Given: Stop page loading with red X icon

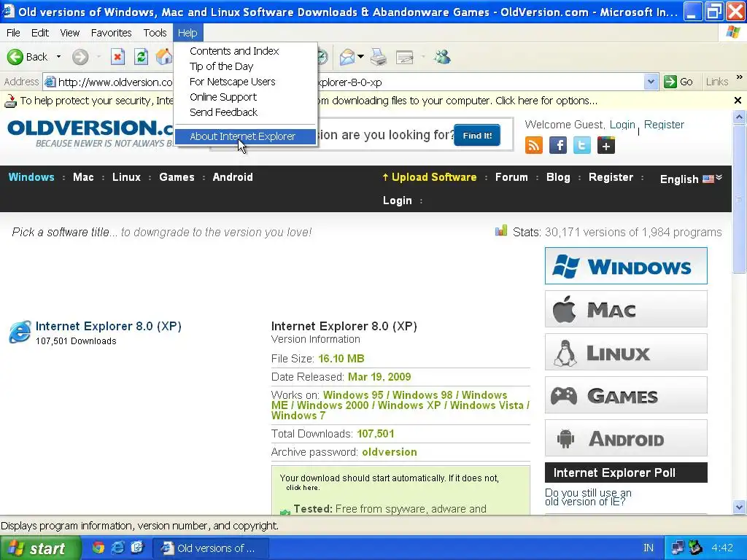Looking at the screenshot, I should [117, 57].
